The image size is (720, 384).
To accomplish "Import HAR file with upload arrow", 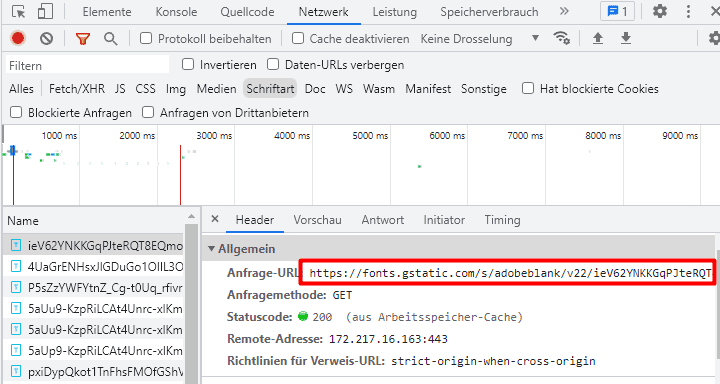I will coord(598,38).
